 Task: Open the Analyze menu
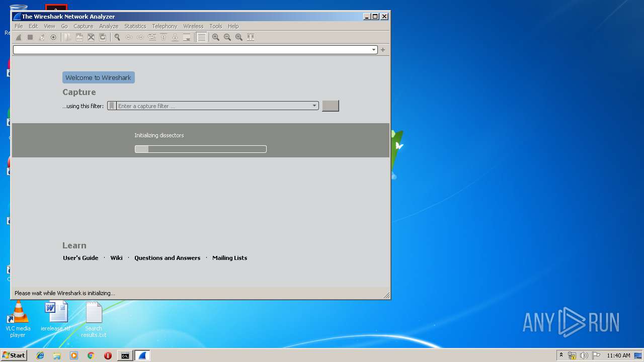(x=109, y=26)
